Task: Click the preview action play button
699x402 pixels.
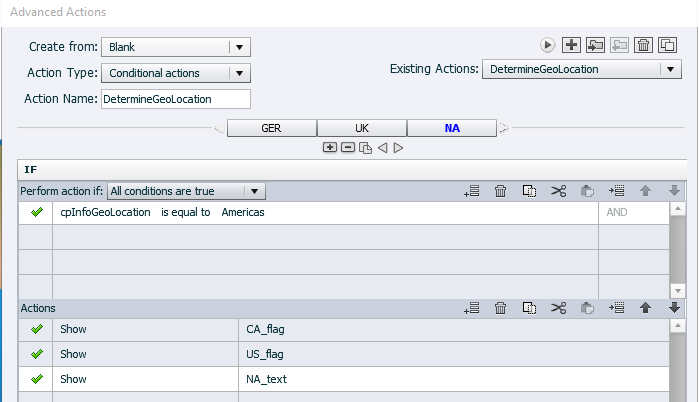Action: coord(547,45)
